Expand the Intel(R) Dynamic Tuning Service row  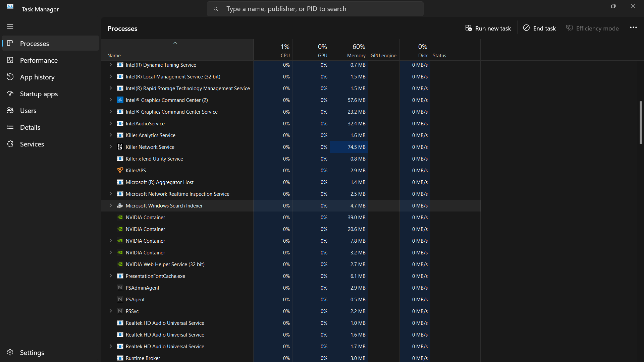pyautogui.click(x=111, y=65)
